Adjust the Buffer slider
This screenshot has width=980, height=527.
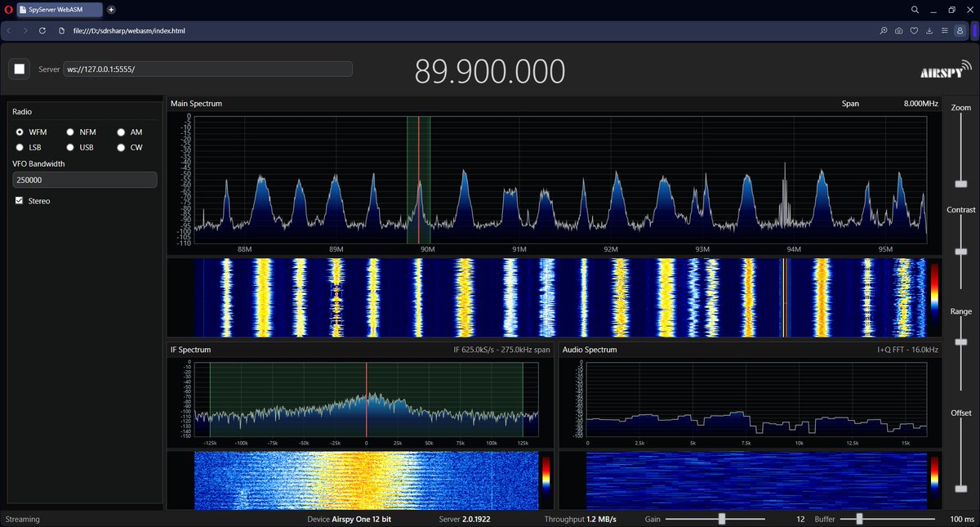click(x=859, y=519)
